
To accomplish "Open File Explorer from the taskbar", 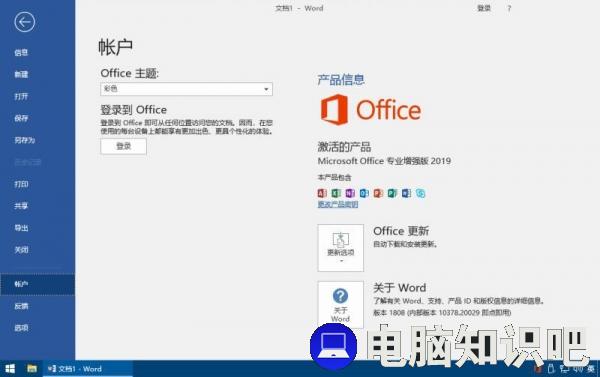I will (32, 369).
